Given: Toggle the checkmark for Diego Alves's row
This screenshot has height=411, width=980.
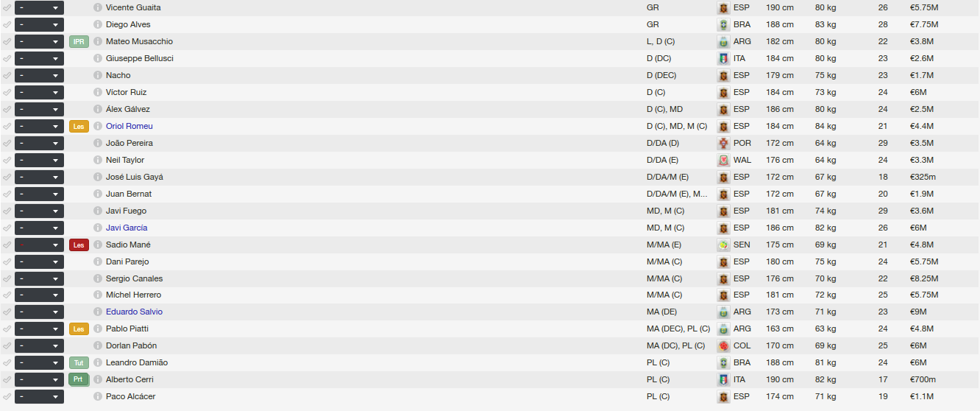Looking at the screenshot, I should [x=7, y=24].
